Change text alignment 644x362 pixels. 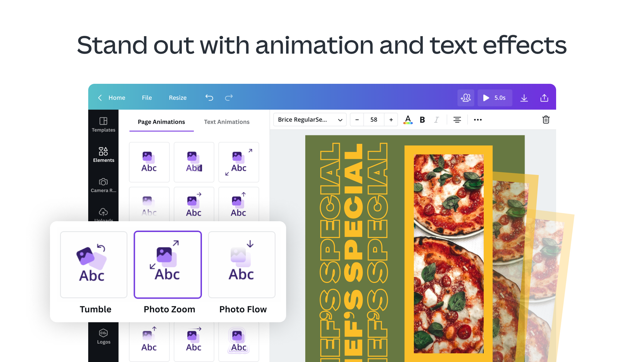457,120
